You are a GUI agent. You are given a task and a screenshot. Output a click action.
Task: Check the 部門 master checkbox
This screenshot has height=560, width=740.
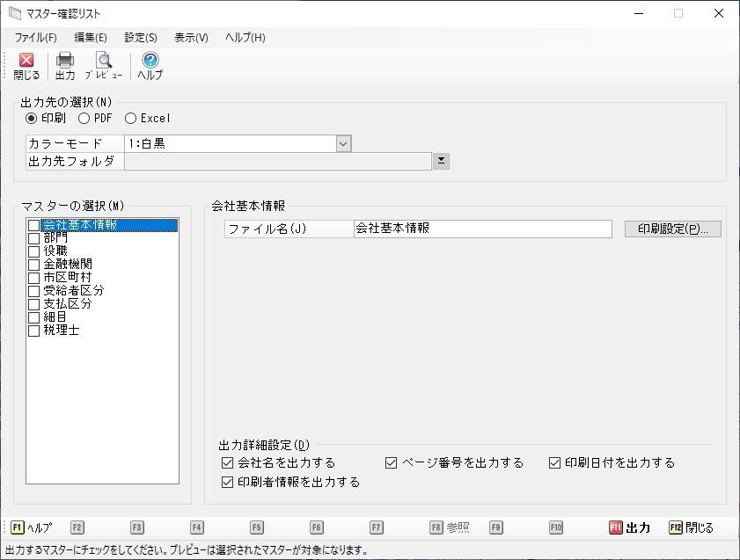click(34, 238)
